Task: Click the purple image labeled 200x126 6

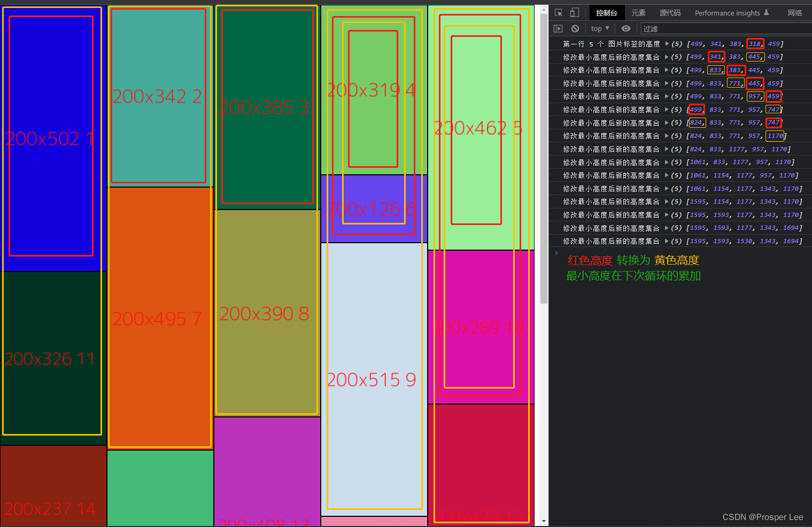Action: click(374, 209)
